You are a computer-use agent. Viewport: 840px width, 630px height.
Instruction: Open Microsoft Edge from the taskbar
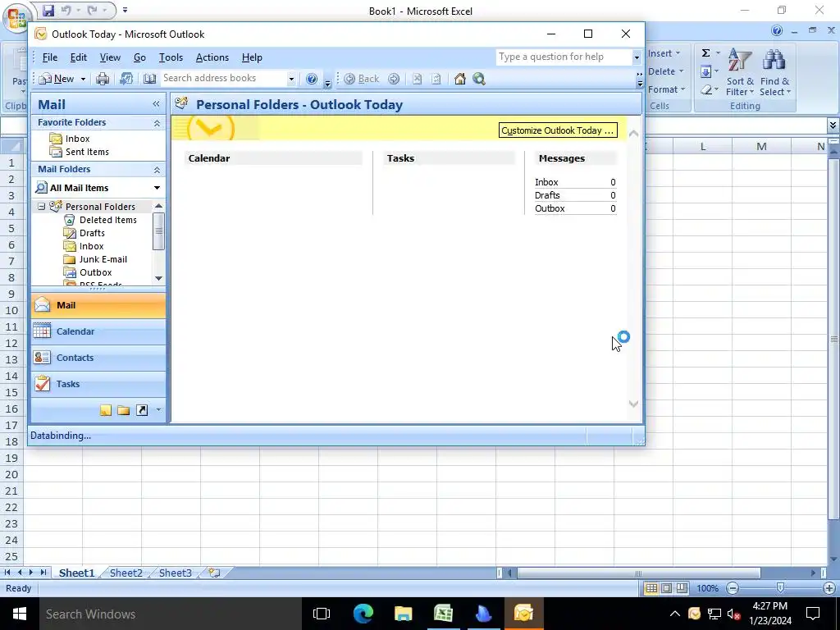363,614
